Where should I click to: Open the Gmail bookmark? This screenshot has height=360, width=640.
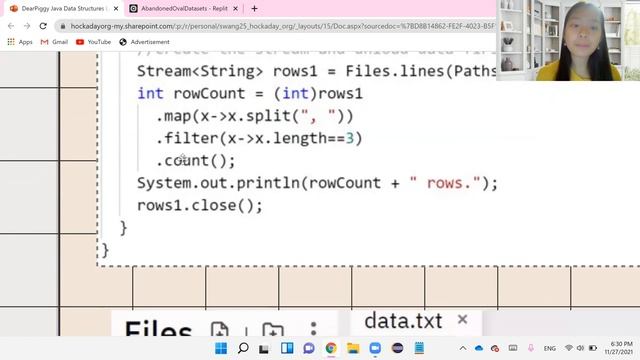click(54, 42)
